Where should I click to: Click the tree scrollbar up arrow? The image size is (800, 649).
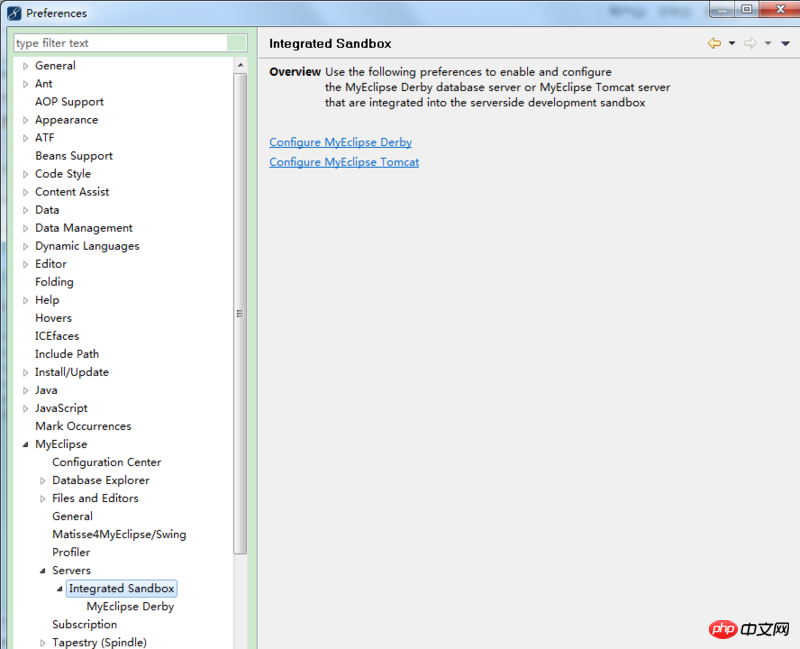tap(240, 65)
